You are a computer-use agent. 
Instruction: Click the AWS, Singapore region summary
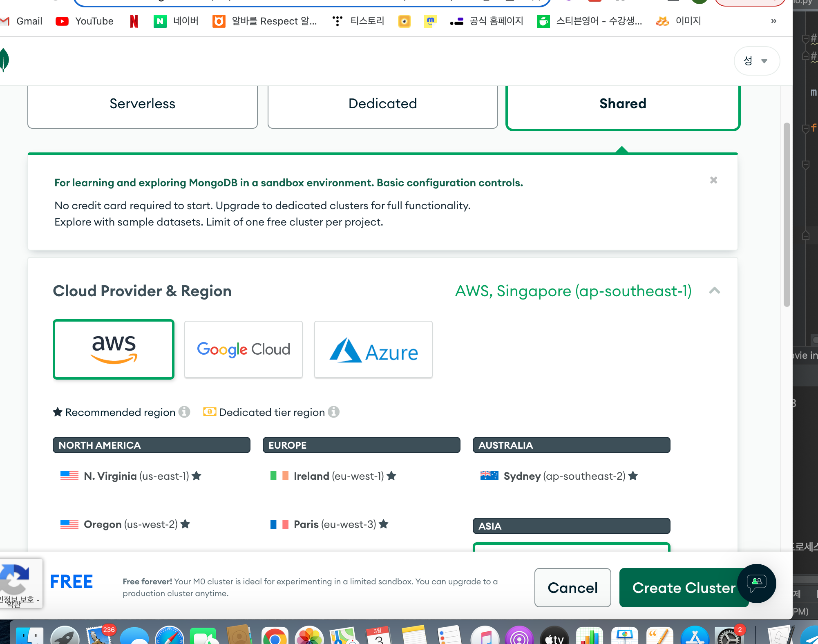click(x=573, y=291)
